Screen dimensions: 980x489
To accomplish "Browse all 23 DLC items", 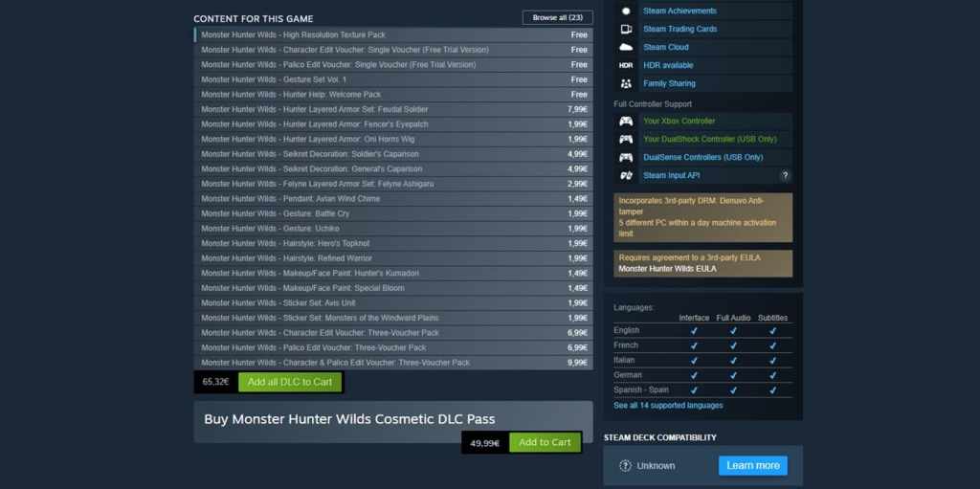I will pos(557,18).
